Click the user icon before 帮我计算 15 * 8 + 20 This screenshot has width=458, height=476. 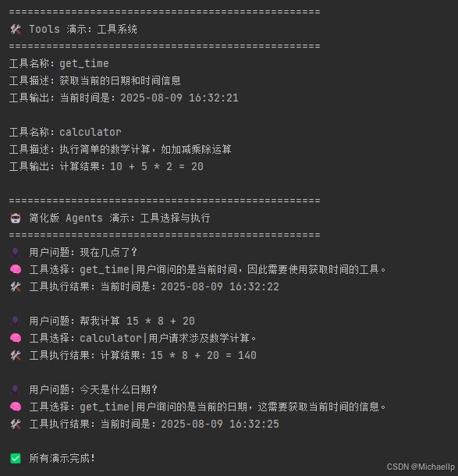[x=16, y=321]
